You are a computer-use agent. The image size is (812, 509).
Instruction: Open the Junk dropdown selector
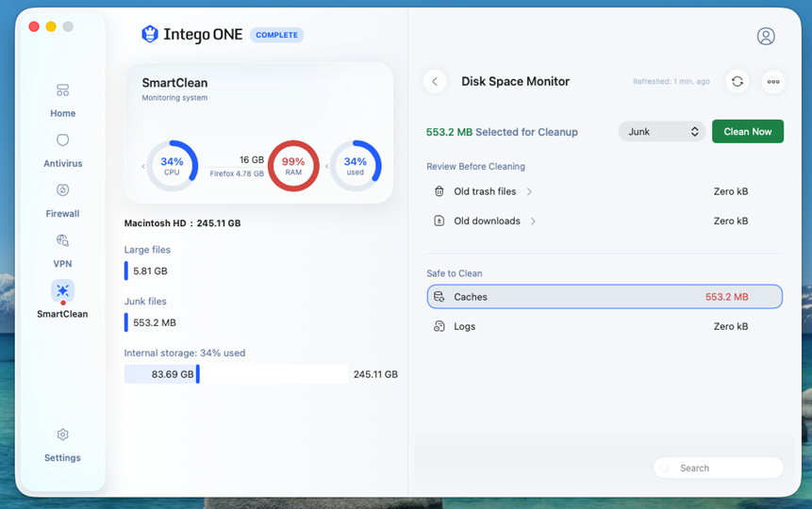click(x=662, y=132)
